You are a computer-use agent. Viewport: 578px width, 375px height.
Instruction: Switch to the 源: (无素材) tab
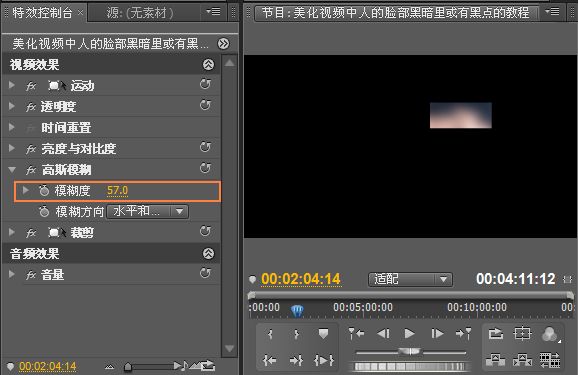click(140, 13)
